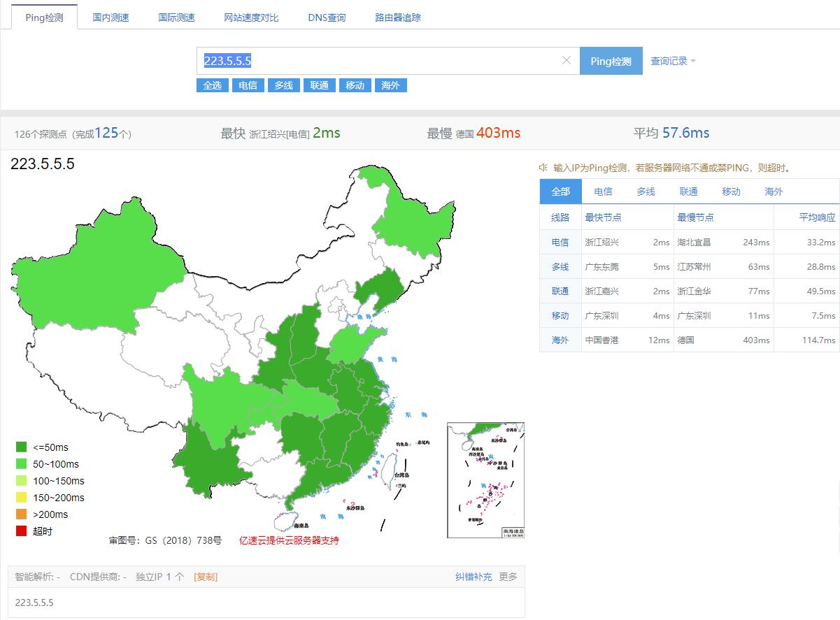Start a new Ping检测 test
840x620 pixels.
click(x=611, y=61)
